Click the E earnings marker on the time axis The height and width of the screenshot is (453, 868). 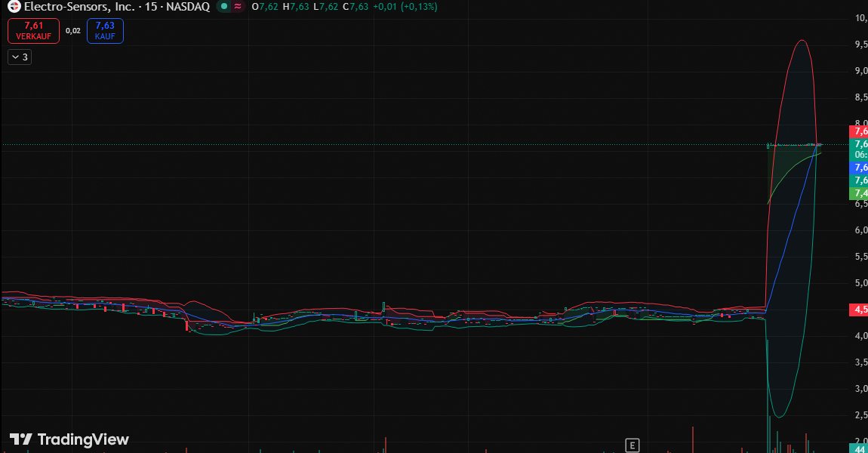633,445
